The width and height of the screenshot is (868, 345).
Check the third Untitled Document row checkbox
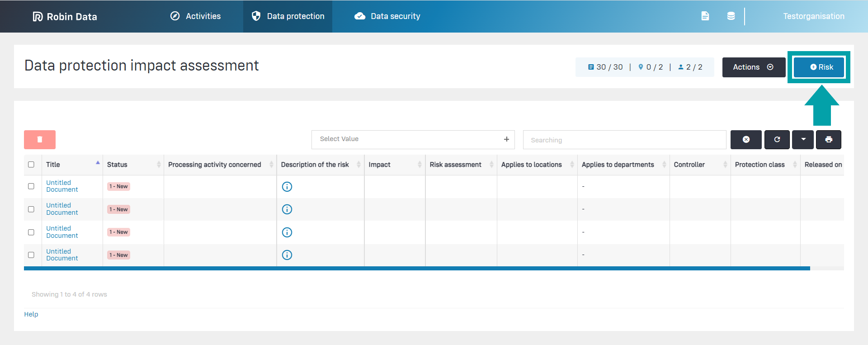pos(31,232)
